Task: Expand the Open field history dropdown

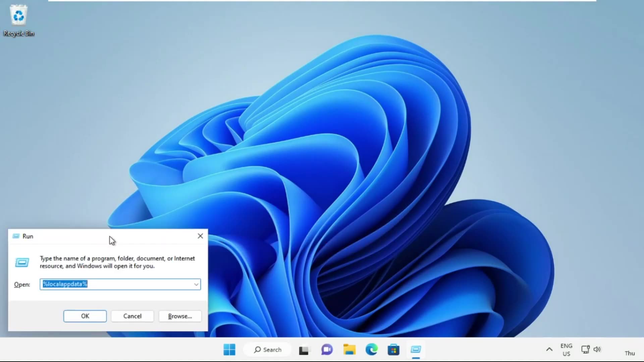Action: coord(196,284)
